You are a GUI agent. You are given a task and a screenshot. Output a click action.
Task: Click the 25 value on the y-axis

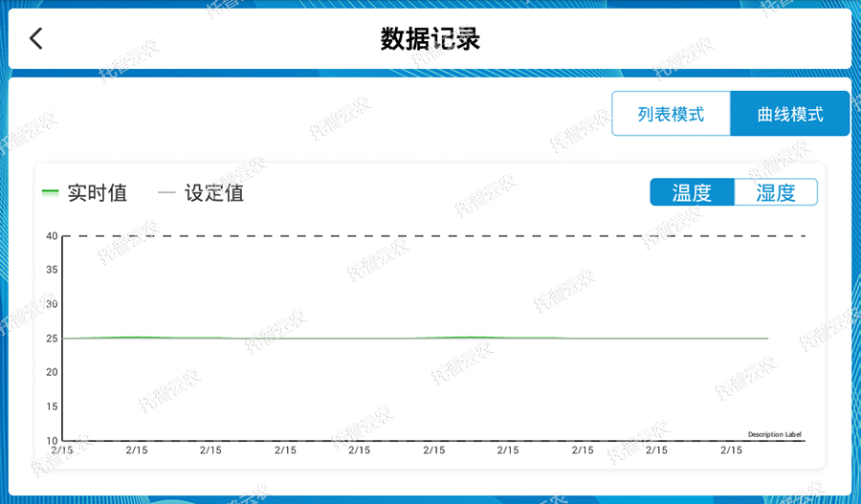pyautogui.click(x=53, y=339)
